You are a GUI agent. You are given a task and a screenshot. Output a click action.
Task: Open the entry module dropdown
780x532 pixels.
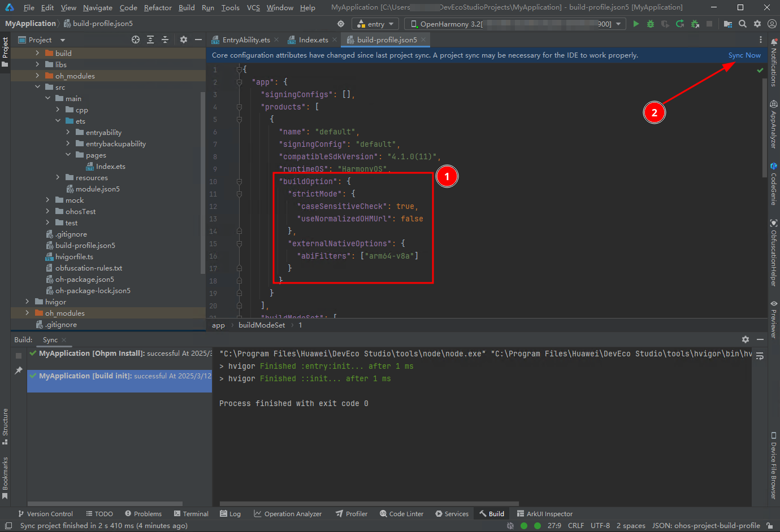[x=375, y=24]
